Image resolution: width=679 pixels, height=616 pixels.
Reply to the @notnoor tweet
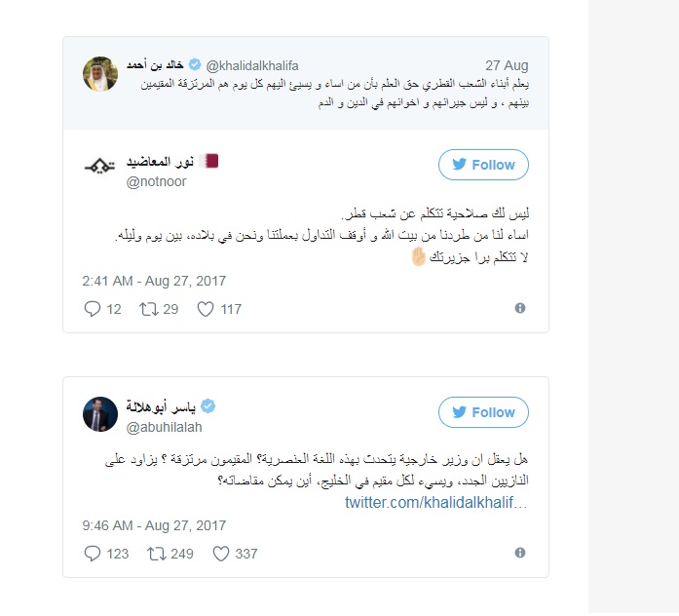click(x=94, y=309)
